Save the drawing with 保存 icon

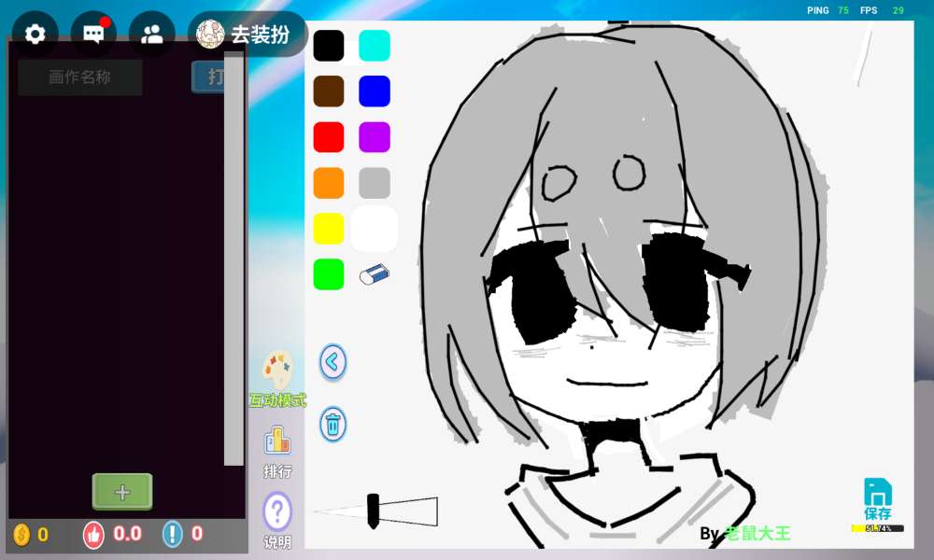(878, 499)
